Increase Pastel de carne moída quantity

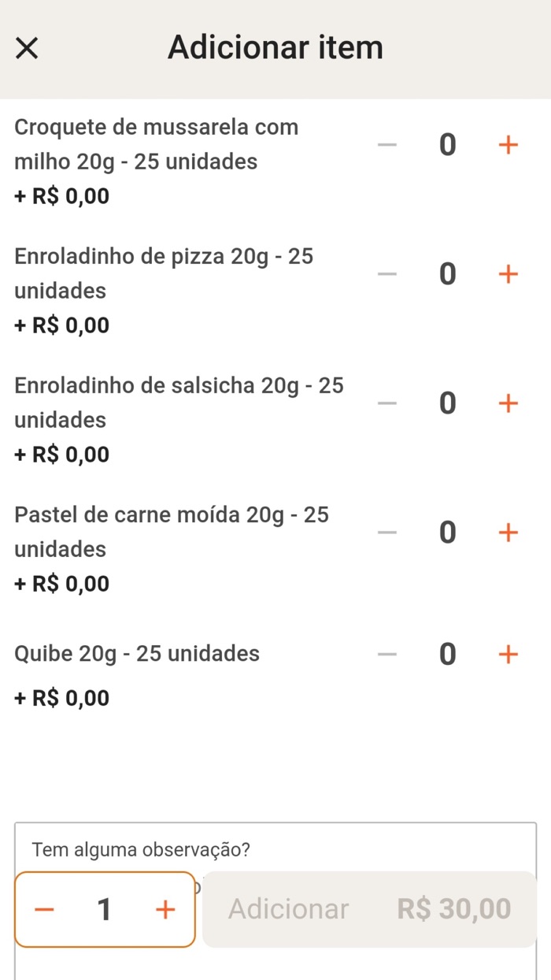[x=508, y=532]
